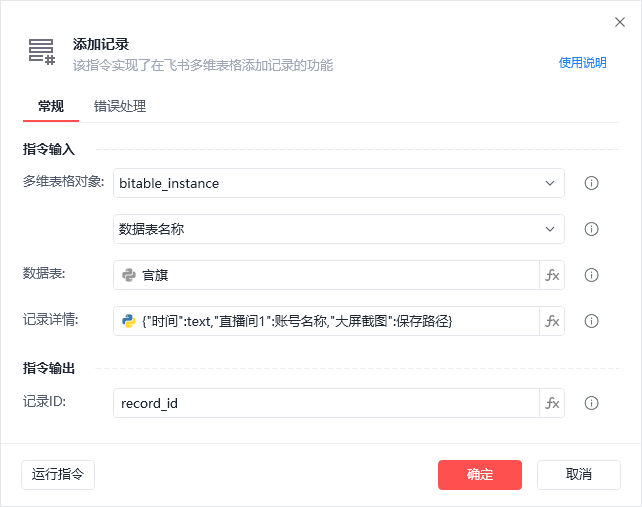Show info icon beside 数据表名称 dropdown
642x507 pixels.
(591, 229)
